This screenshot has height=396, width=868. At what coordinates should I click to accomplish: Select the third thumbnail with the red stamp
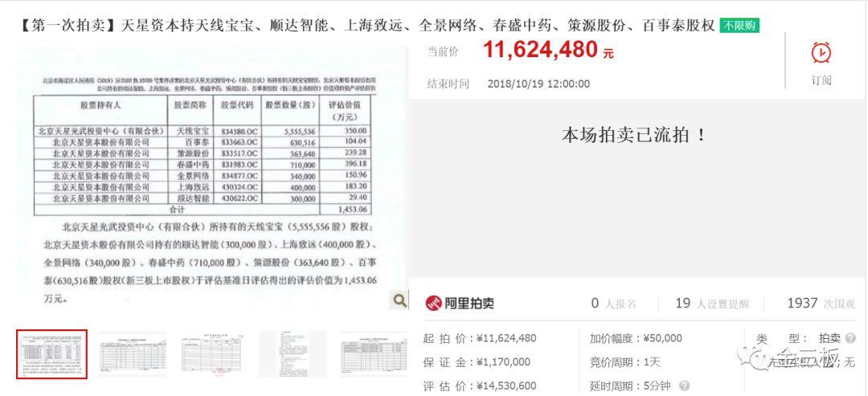[x=213, y=354]
